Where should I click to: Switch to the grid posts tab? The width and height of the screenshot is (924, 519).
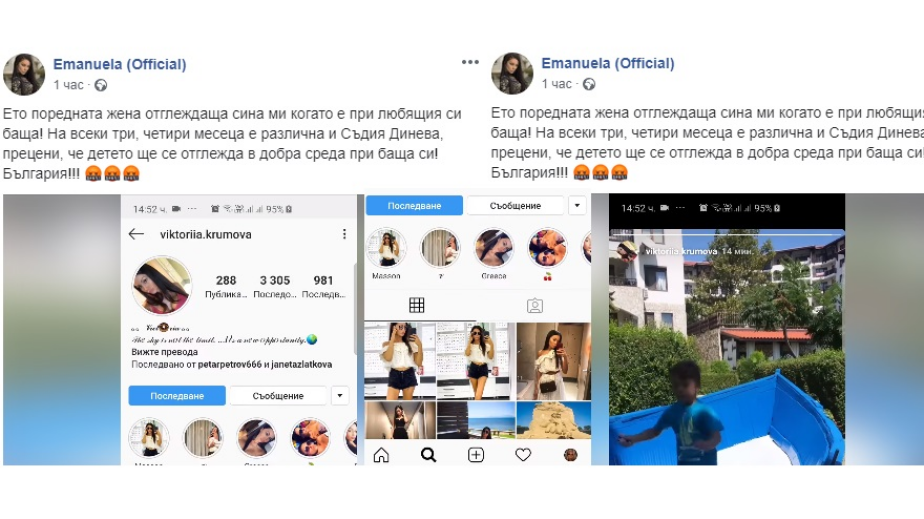417,305
